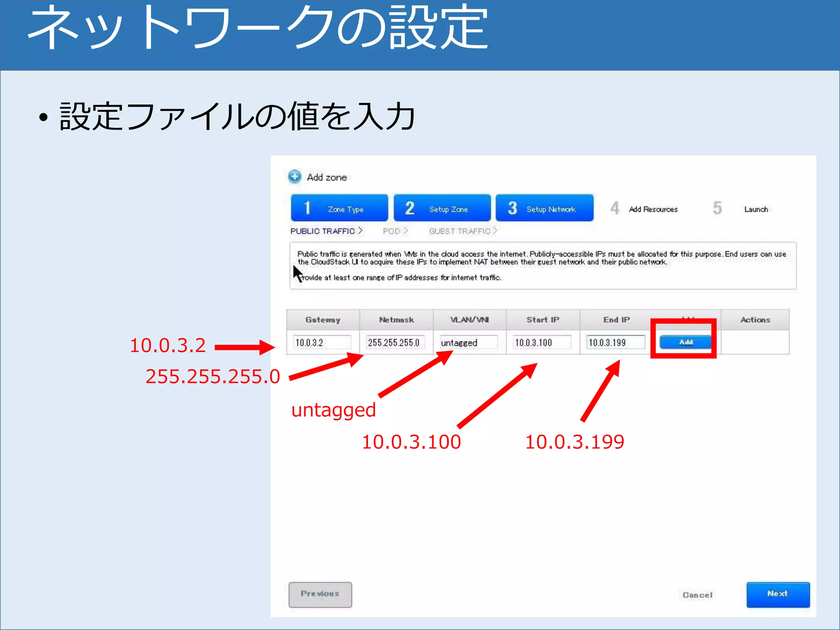Click the Netmask input field

[x=396, y=342]
